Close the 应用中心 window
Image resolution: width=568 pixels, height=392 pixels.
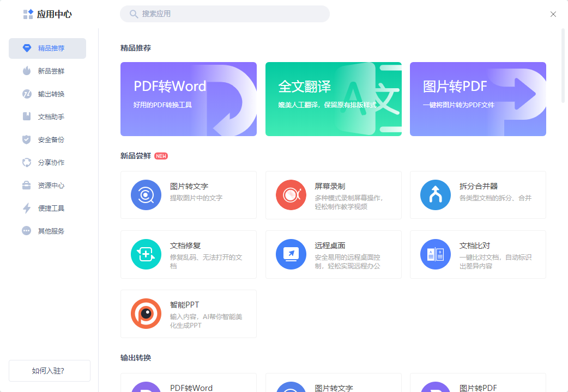click(553, 14)
